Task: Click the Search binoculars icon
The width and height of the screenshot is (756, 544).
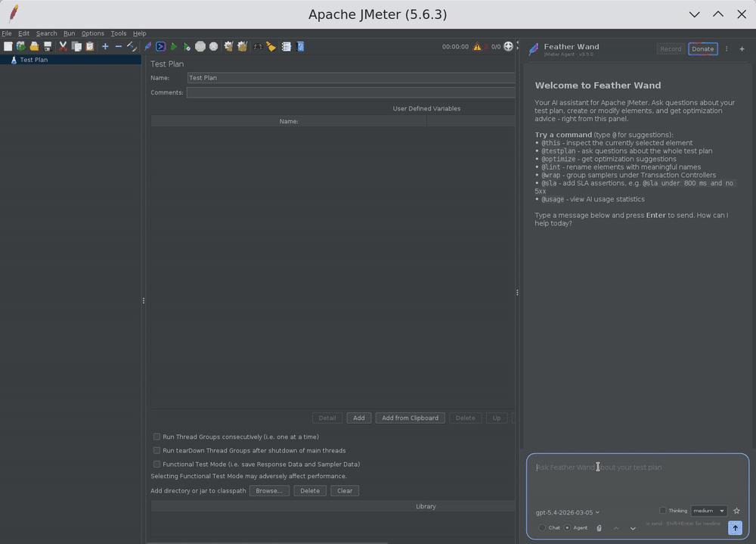Action: (258, 46)
